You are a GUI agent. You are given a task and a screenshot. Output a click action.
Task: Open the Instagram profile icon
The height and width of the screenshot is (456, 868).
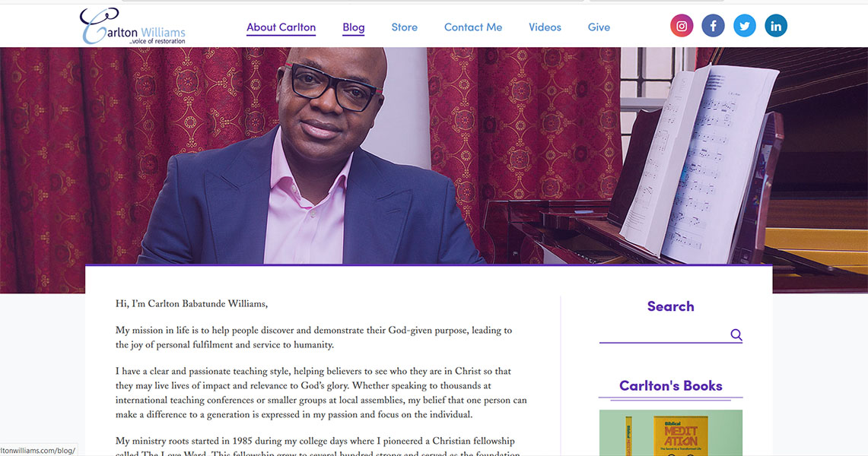[682, 26]
